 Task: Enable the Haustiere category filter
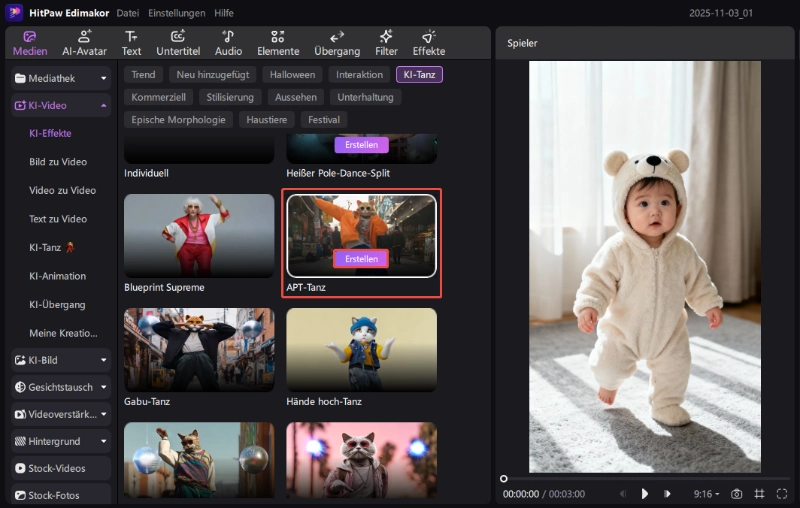click(266, 120)
